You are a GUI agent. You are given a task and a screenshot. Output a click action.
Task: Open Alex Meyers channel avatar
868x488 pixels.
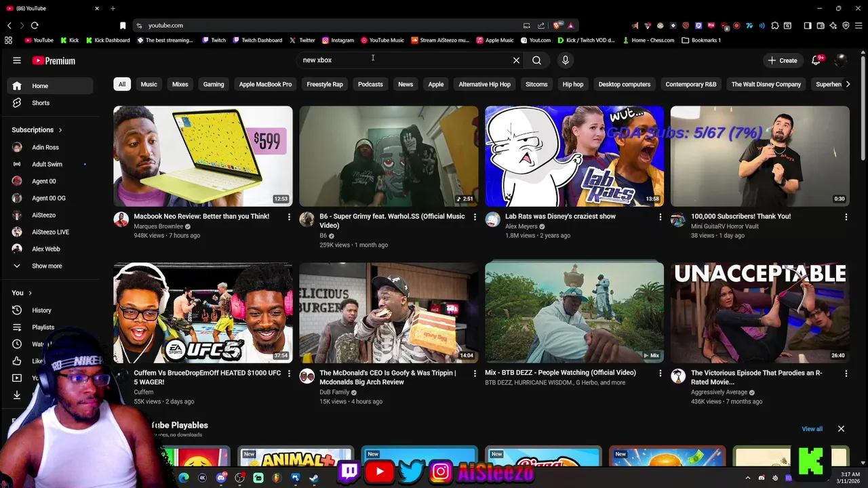click(x=493, y=220)
